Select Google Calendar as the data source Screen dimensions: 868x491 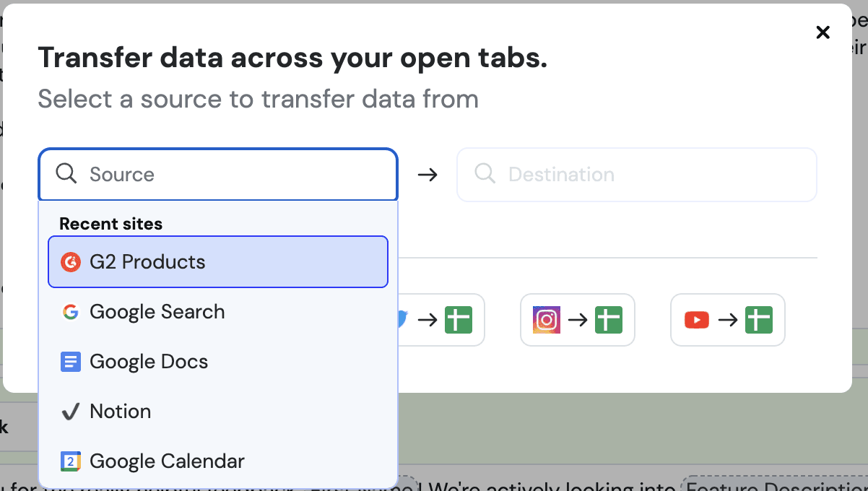(166, 461)
